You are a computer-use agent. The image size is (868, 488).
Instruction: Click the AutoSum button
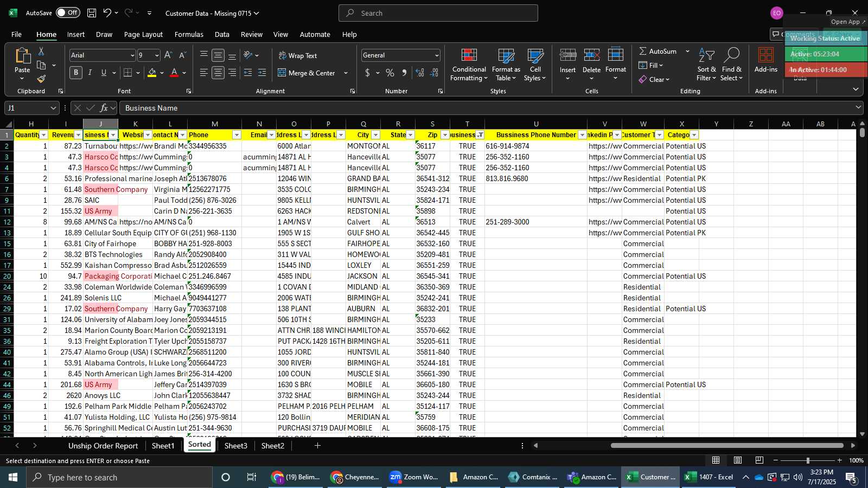point(658,51)
